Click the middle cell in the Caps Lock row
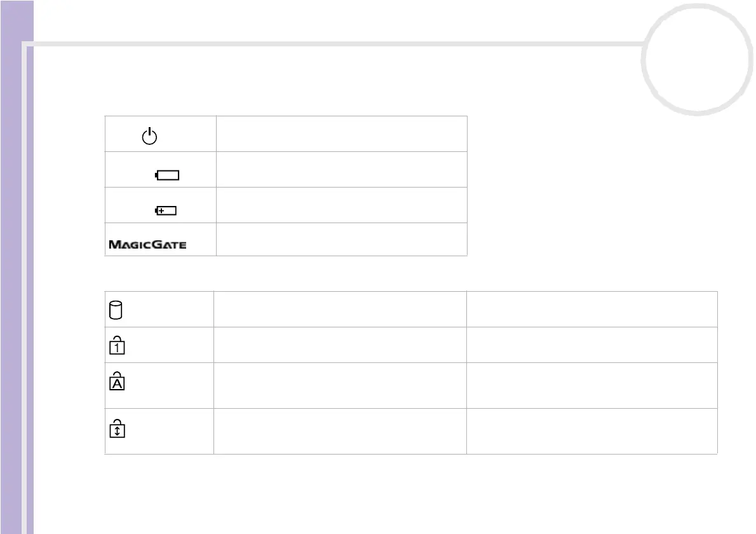The height and width of the screenshot is (534, 756). [x=339, y=385]
